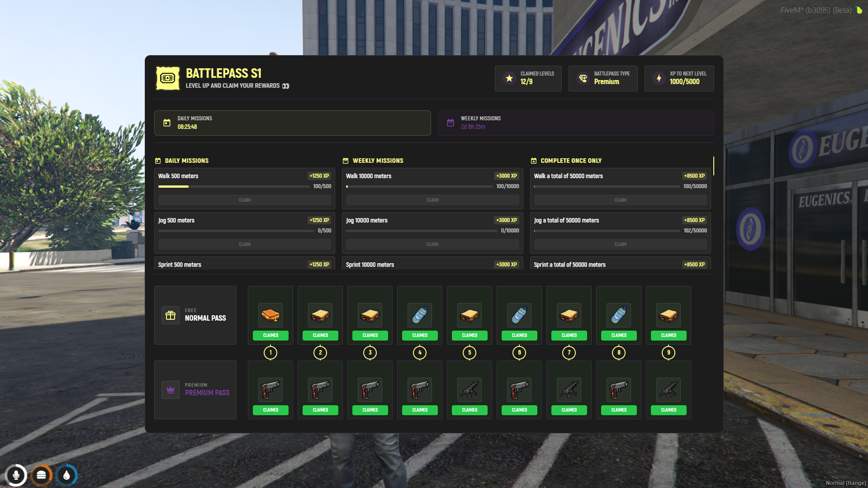Click the Premium Pass crown icon
Image resolution: width=868 pixels, height=488 pixels.
[x=171, y=390]
